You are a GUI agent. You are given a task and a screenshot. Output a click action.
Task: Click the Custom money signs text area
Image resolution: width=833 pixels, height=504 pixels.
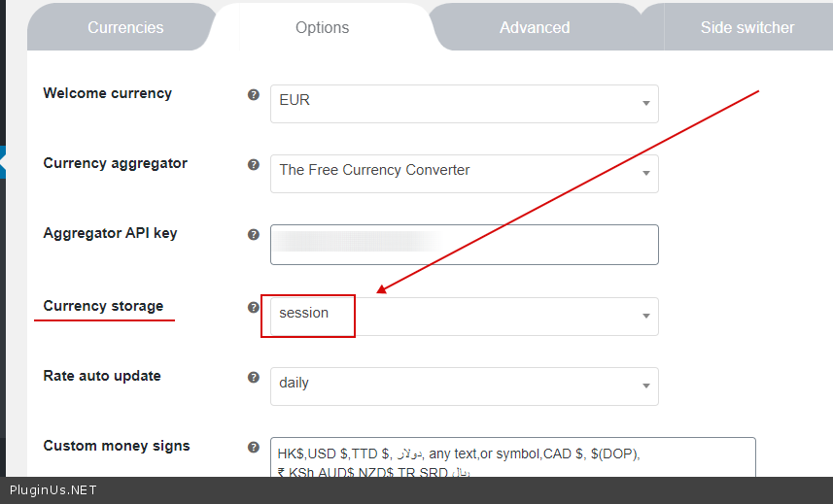tap(512, 458)
